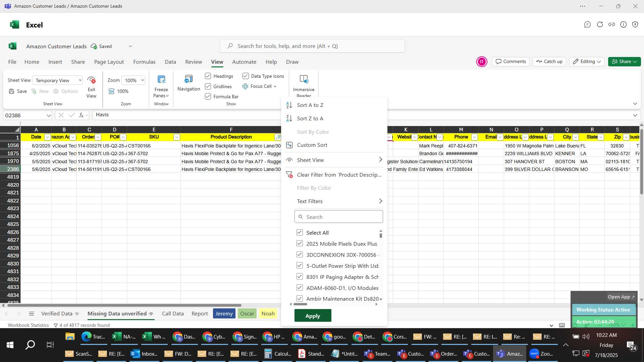
Task: Click the Catch up button
Action: tap(549, 62)
